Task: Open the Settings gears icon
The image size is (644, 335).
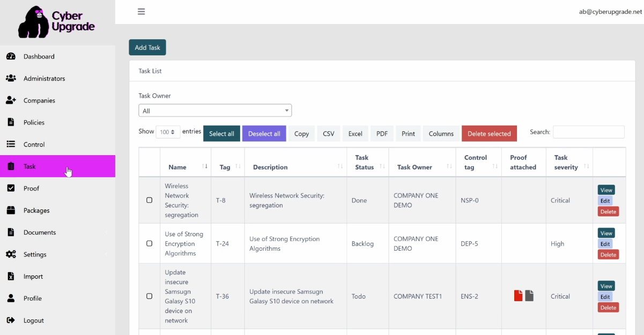Action: coord(11,254)
